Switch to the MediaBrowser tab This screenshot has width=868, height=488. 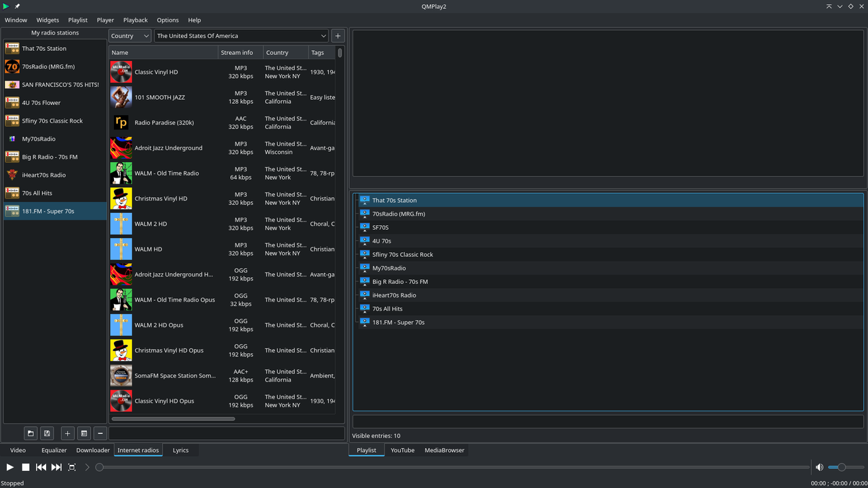coord(445,450)
